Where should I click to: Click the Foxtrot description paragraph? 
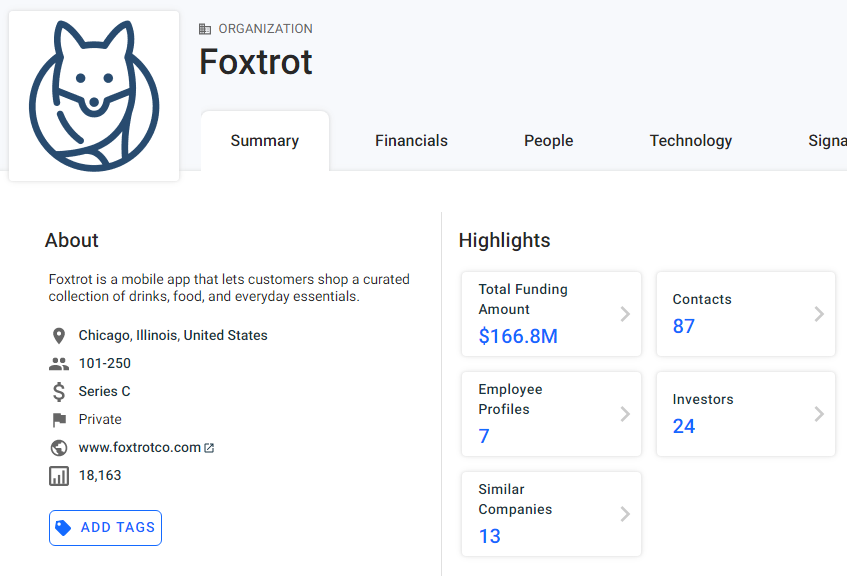coord(229,288)
